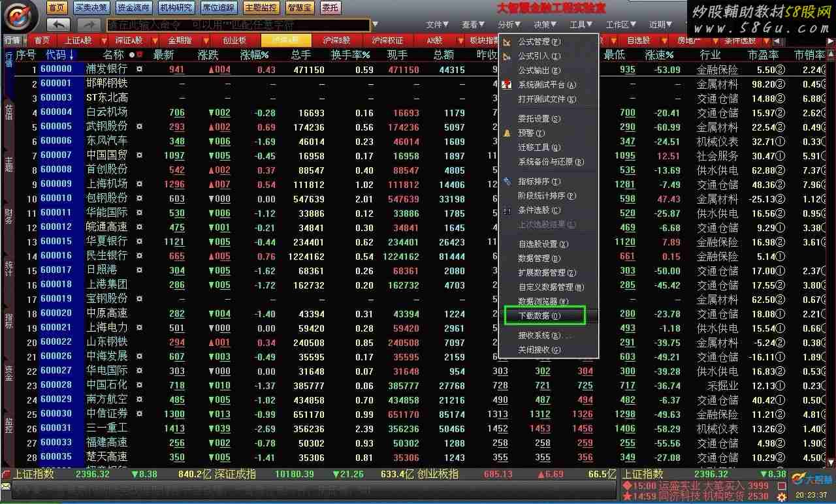Screen dimensions: 836x504
Task: Click the icon beside 公式引入 menu entry
Action: [507, 56]
